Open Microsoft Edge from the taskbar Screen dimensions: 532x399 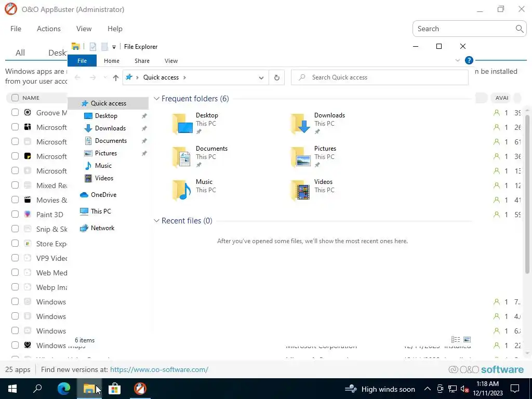(x=64, y=389)
